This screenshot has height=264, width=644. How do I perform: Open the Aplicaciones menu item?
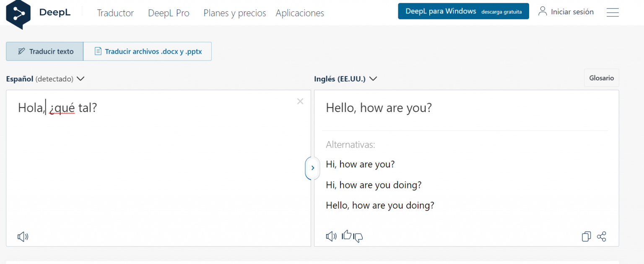tap(299, 13)
